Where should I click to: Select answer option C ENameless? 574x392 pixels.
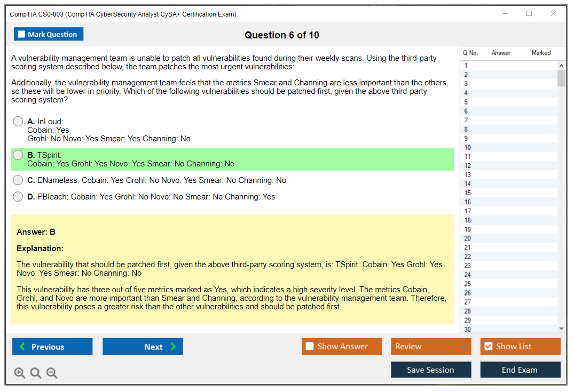(18, 180)
